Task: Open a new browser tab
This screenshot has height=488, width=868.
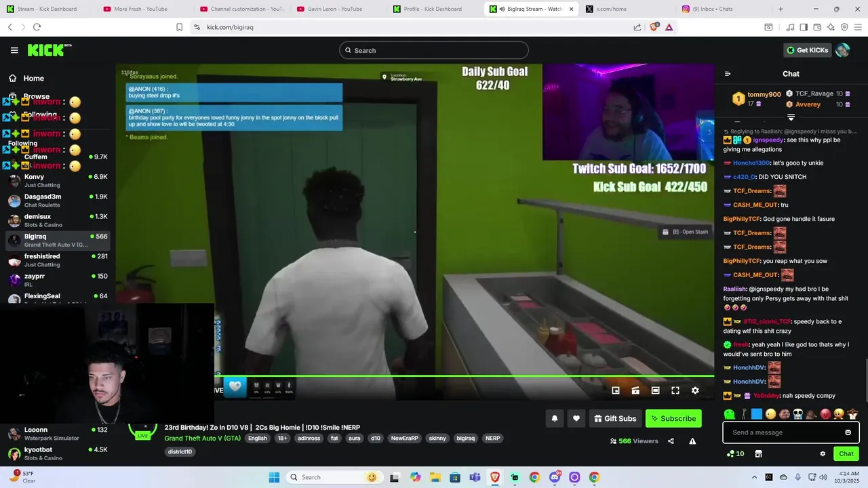Action: coord(781,9)
